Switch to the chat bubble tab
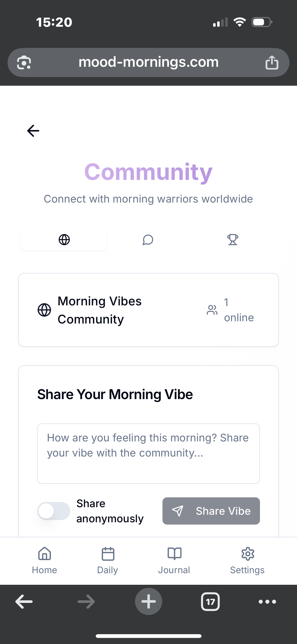Screen dimensions: 297x644 148,240
